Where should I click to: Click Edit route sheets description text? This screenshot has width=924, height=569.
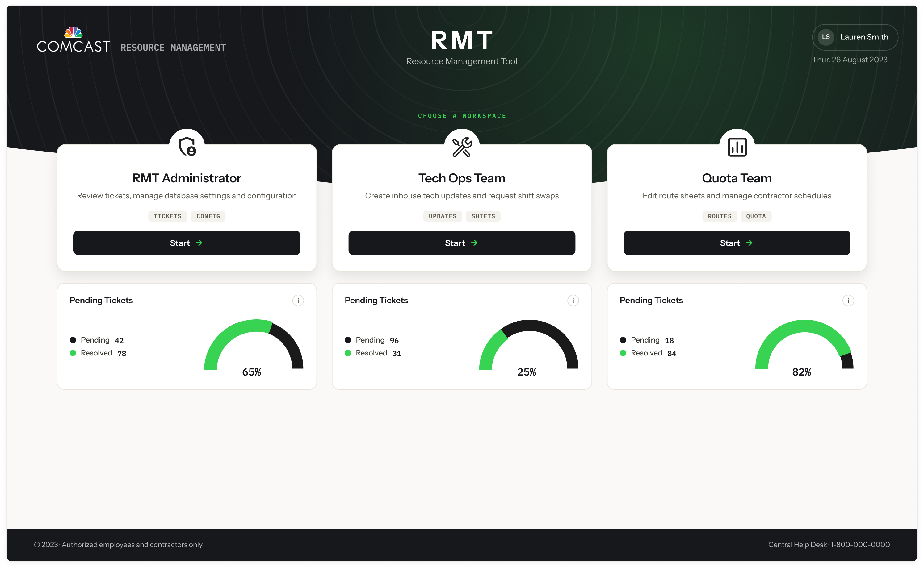tap(737, 196)
